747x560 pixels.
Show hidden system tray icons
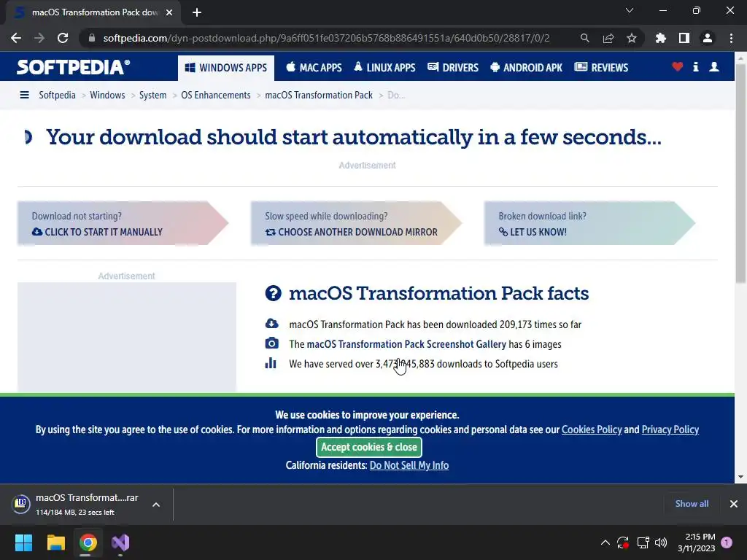(605, 542)
